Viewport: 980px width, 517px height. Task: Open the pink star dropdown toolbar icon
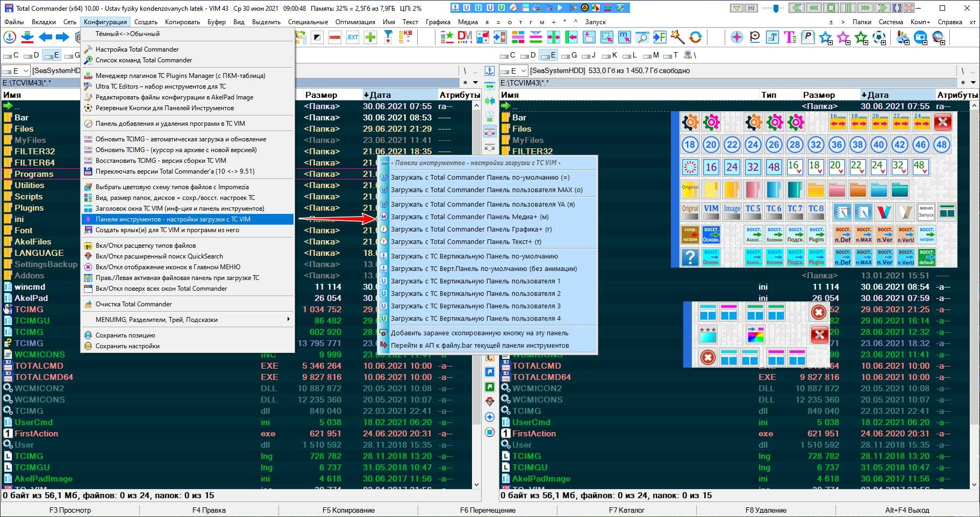[843, 37]
